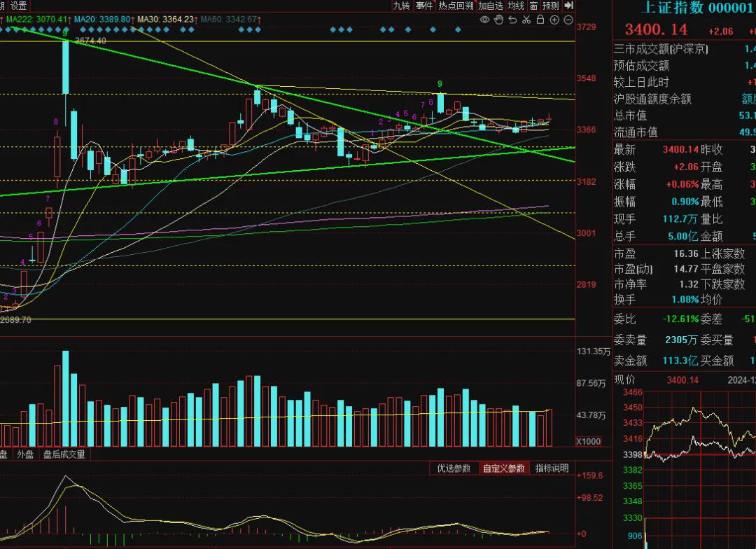Click the 市盈(动) 14.77 value

pos(685,269)
